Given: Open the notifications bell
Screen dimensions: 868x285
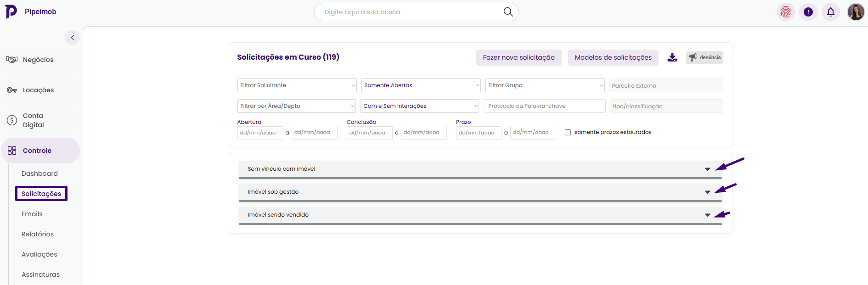Looking at the screenshot, I should [831, 12].
